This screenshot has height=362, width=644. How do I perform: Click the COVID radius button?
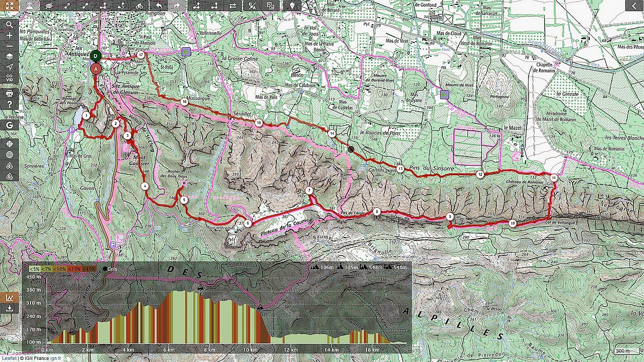click(10, 78)
